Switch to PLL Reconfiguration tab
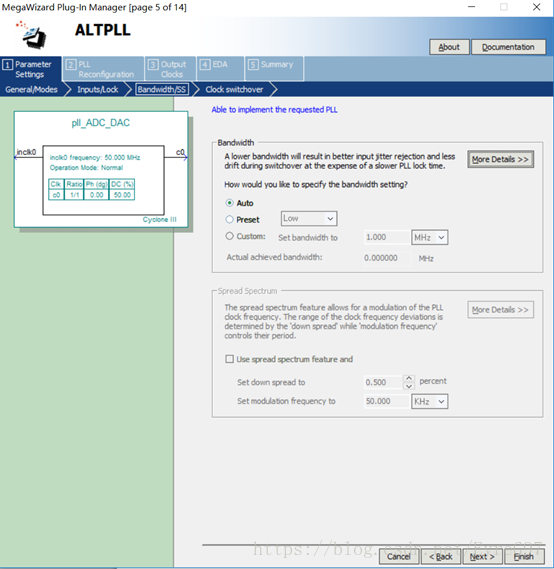This screenshot has width=554, height=569. (103, 69)
